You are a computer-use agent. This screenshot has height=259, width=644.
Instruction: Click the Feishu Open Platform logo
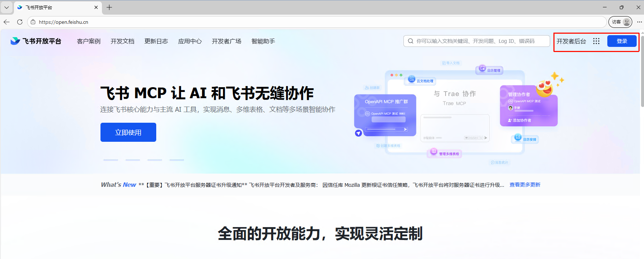[x=36, y=41]
